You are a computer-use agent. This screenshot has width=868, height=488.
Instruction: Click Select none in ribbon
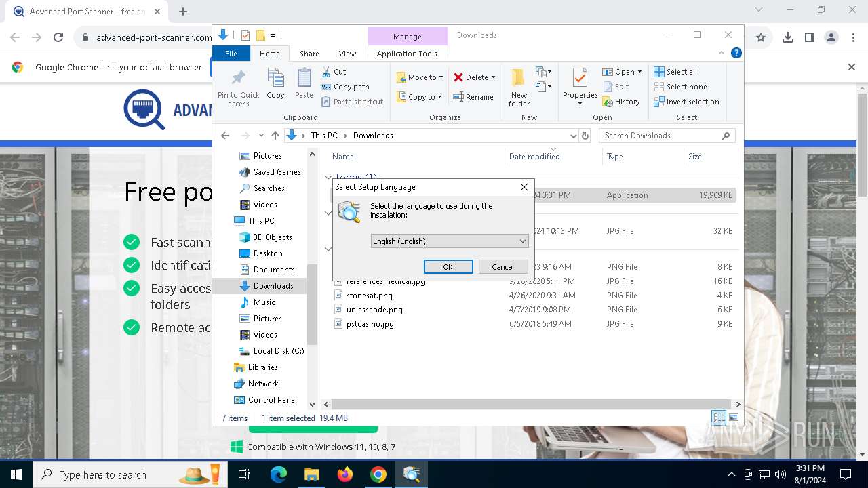pos(680,87)
